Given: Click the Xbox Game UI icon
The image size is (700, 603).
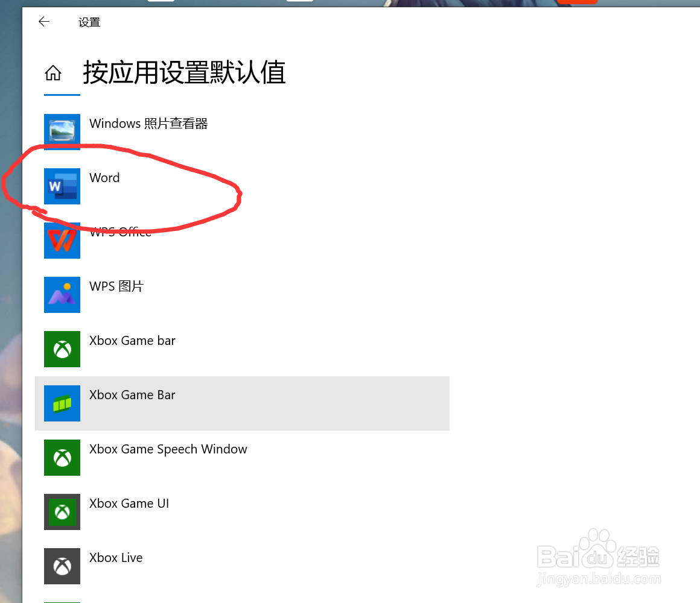Looking at the screenshot, I should click(x=62, y=512).
